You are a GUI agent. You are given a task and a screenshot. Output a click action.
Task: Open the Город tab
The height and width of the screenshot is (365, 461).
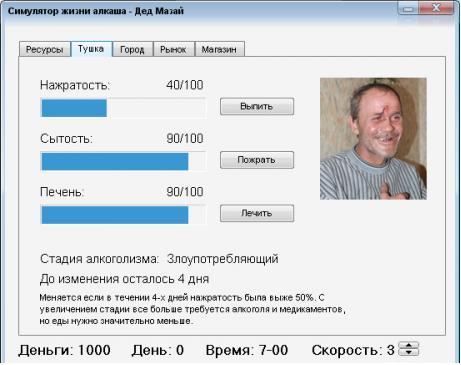[132, 49]
